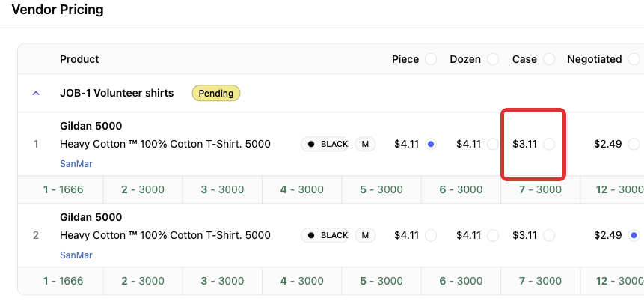Click Heavy Cotton description in row 2
The height and width of the screenshot is (307, 644).
165,235
